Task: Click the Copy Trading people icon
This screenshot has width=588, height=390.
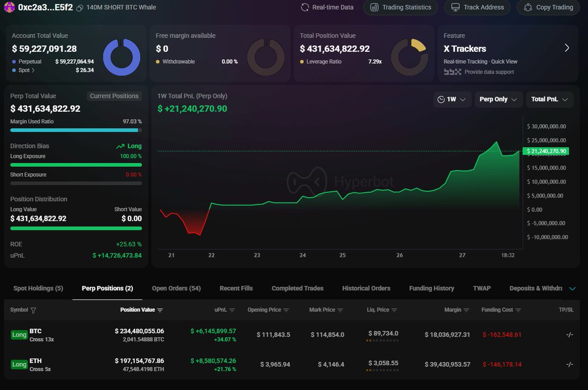Action: tap(528, 7)
